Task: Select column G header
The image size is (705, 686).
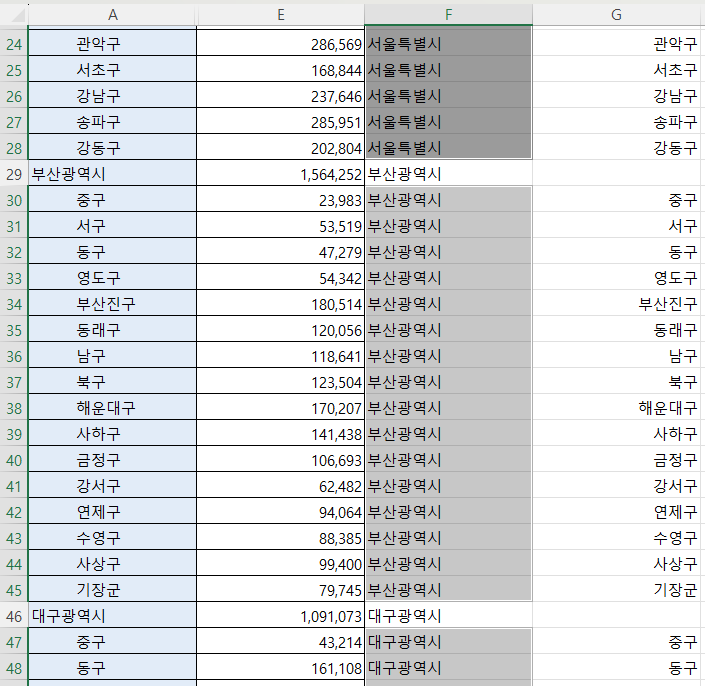Action: tap(616, 15)
